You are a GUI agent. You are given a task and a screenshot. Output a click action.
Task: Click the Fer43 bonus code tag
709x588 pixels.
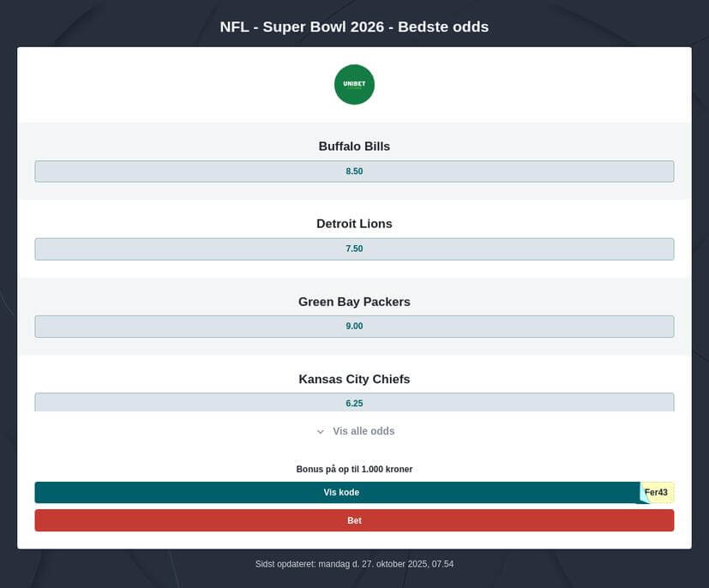(x=658, y=492)
